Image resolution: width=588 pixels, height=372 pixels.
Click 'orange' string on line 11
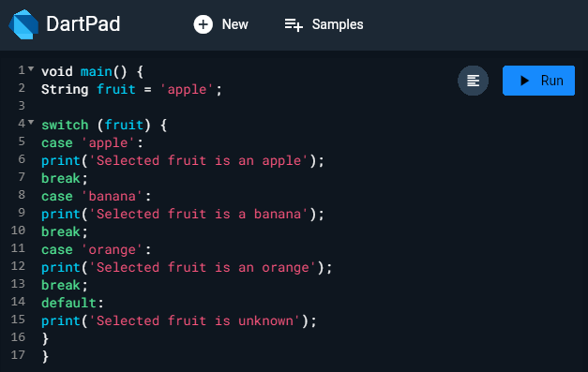point(112,250)
